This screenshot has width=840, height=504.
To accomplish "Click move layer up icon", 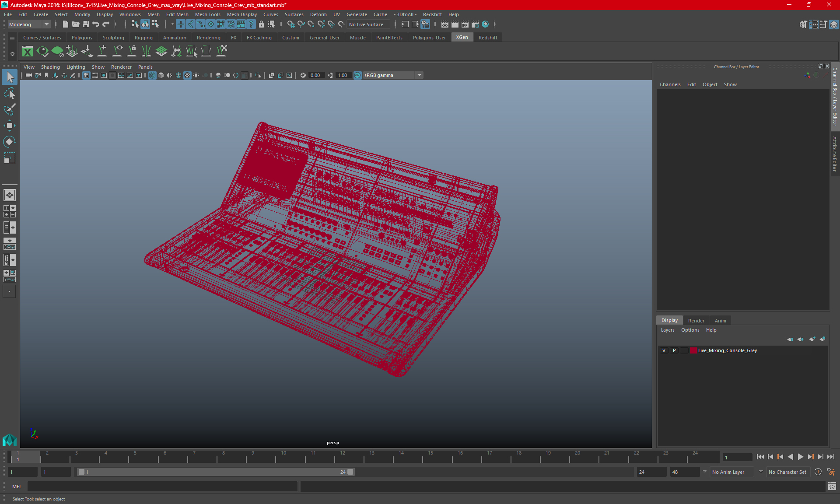I will pyautogui.click(x=790, y=339).
